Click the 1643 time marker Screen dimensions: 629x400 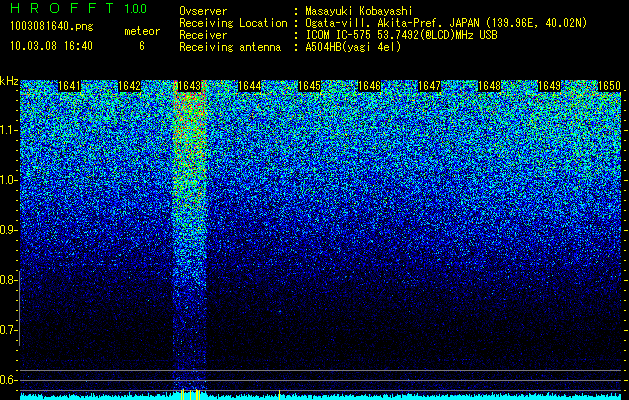[x=189, y=86]
